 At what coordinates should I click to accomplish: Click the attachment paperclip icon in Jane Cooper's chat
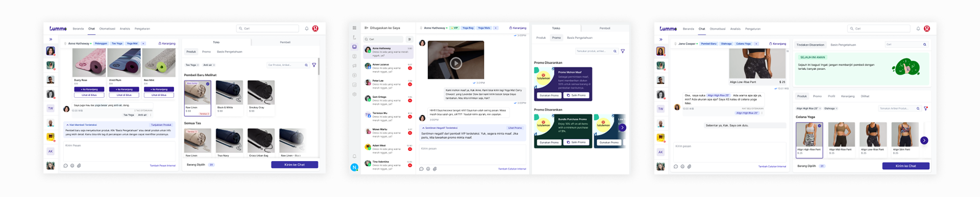[689, 166]
